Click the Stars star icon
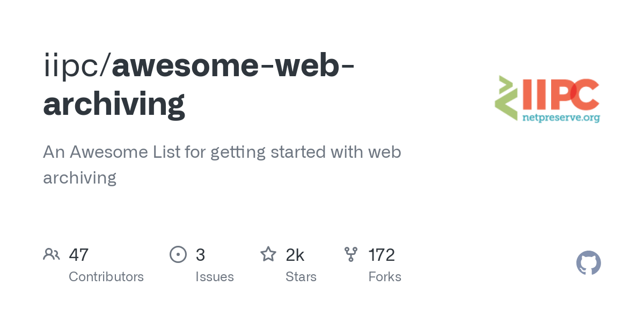The height and width of the screenshot is (322, 644). coord(268,254)
